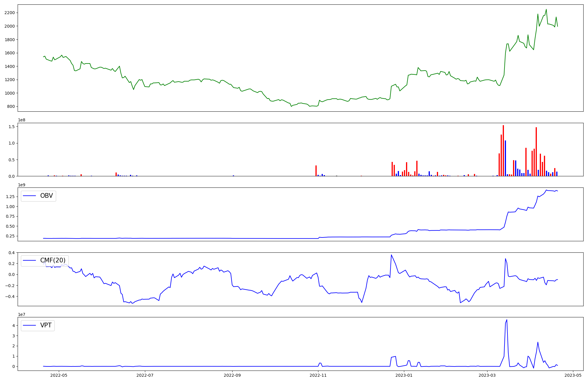Screen dimensions: 588x382
Task: Click the 2023-05 x-axis date label
Action: (x=573, y=375)
